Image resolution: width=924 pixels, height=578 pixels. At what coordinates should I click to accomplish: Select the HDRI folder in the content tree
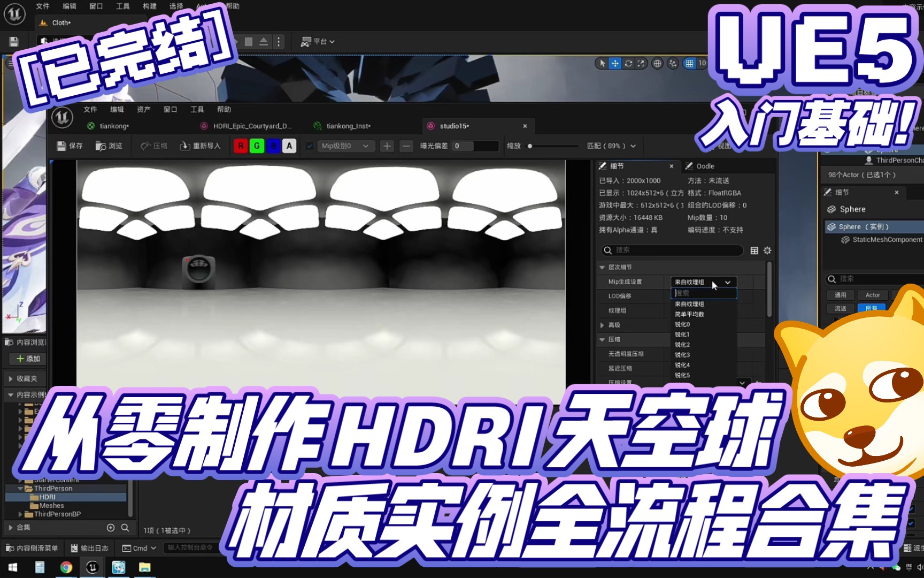[x=47, y=497]
